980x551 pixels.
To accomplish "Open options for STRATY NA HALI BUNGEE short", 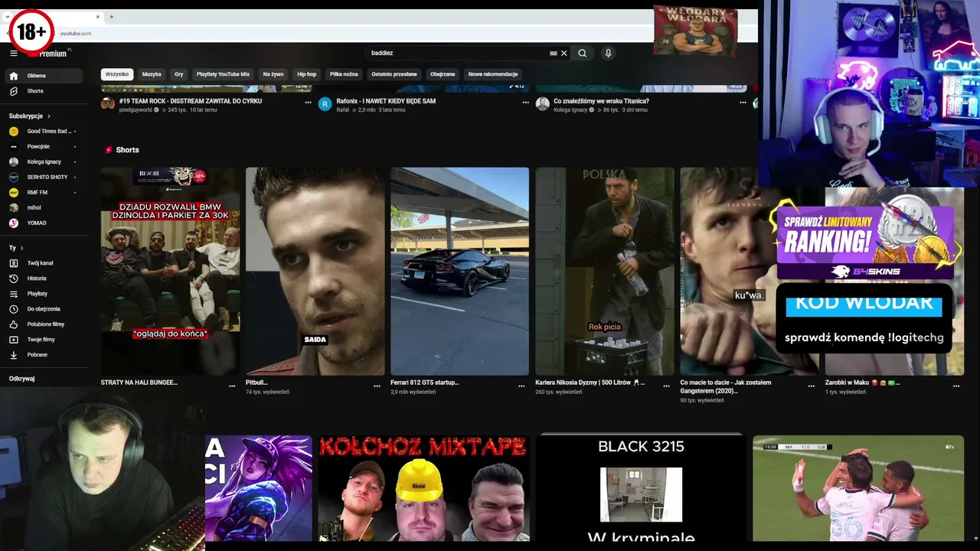I will click(x=232, y=386).
